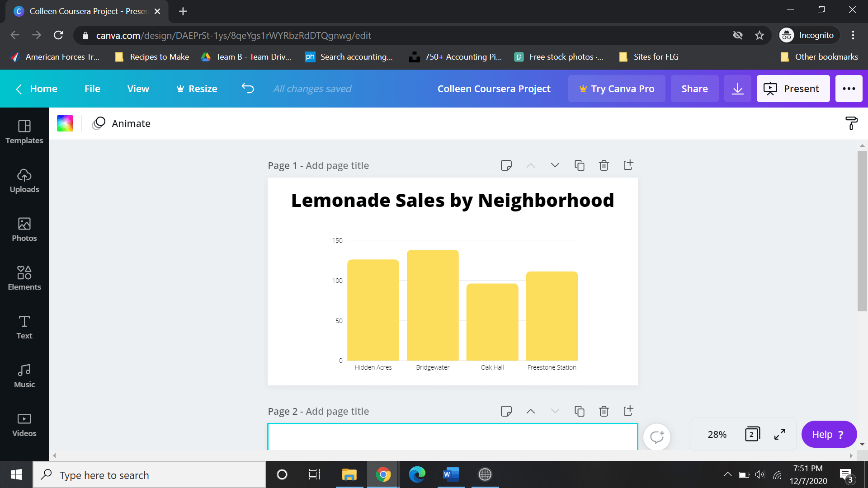
Task: Open the Text panel
Action: coord(24,327)
